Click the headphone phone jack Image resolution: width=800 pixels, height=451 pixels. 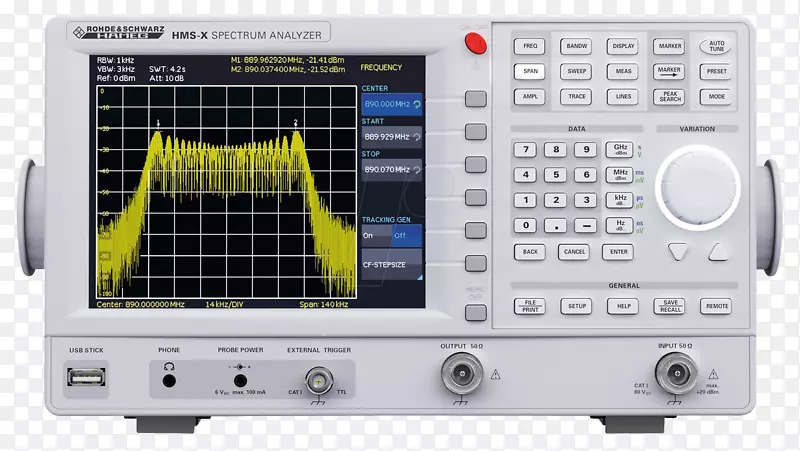pos(169,378)
